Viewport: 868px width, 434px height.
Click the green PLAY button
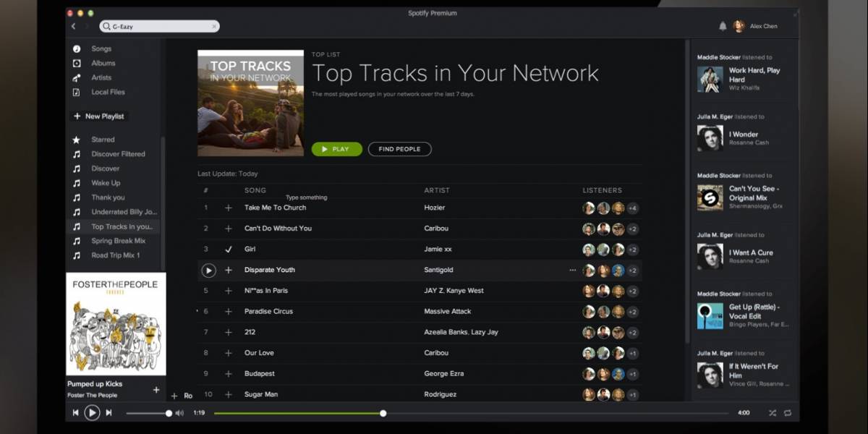(x=336, y=149)
